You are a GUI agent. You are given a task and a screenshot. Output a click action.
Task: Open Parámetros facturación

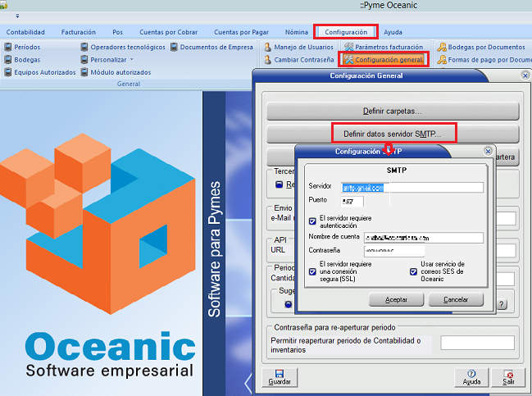384,47
